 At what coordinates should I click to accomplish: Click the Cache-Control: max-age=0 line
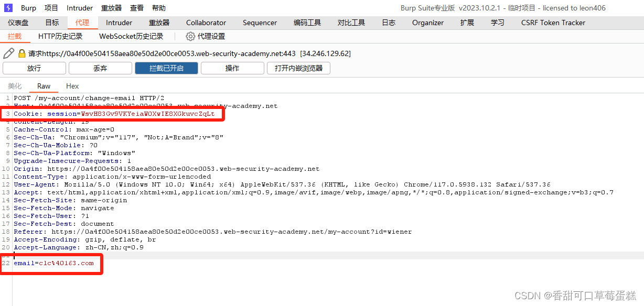[x=64, y=129]
